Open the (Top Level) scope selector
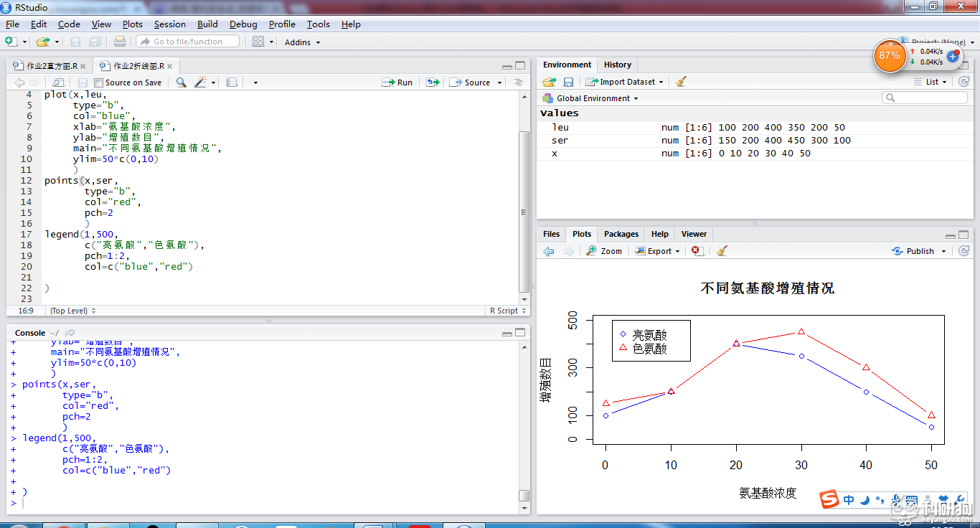 (72, 311)
